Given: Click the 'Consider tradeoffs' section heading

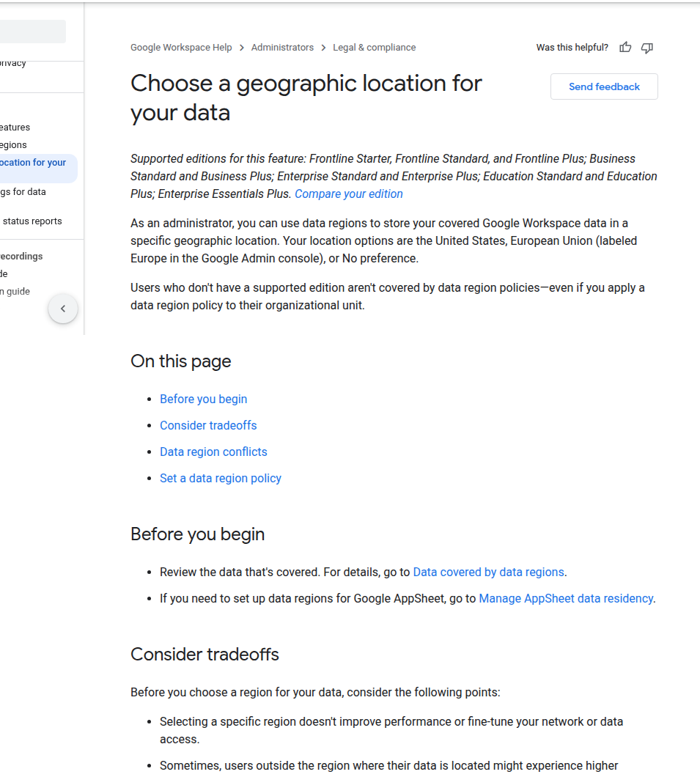Looking at the screenshot, I should pos(205,654).
